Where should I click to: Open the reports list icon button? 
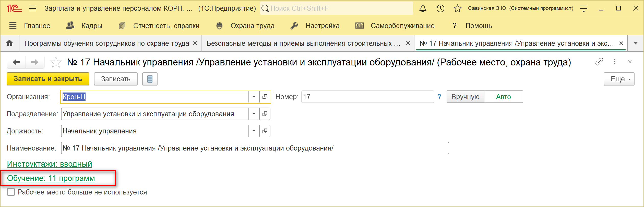(150, 79)
